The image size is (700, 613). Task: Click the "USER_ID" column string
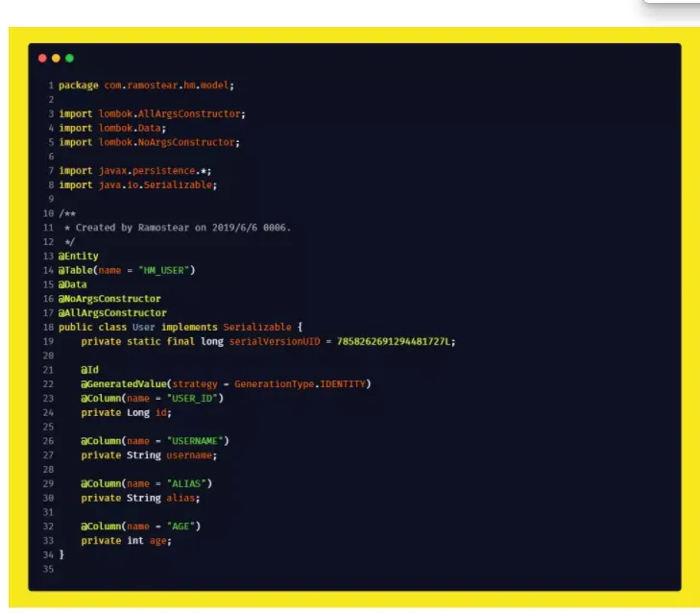coord(192,399)
